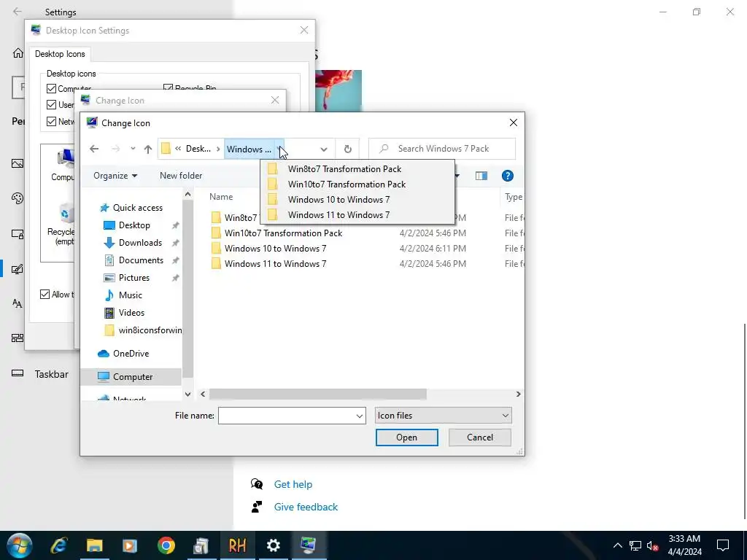Viewport: 747px width, 560px height.
Task: Open Windows 7 Start orb
Action: [19, 545]
